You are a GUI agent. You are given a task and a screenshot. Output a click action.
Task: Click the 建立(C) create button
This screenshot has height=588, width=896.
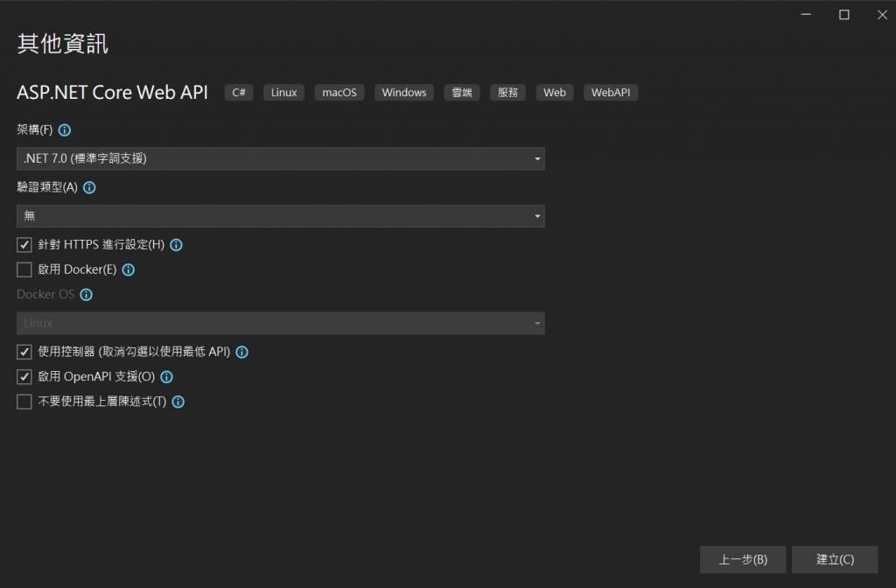tap(835, 559)
